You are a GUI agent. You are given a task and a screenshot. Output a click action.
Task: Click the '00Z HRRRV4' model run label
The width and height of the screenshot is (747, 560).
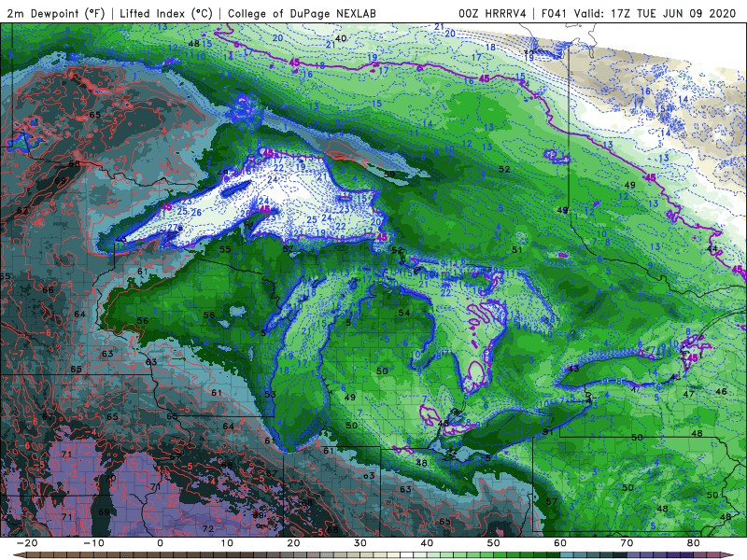pyautogui.click(x=492, y=13)
